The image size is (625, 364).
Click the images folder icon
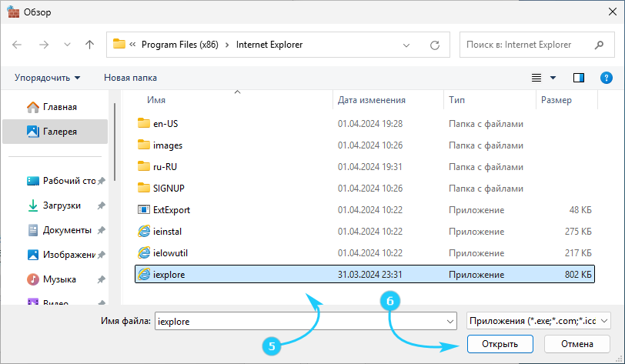(143, 145)
